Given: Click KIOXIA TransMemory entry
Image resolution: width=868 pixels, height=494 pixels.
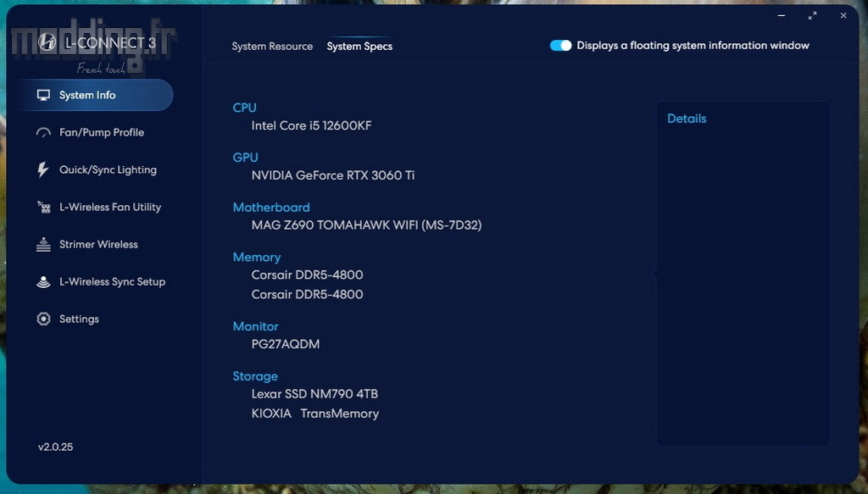Looking at the screenshot, I should pos(315,414).
